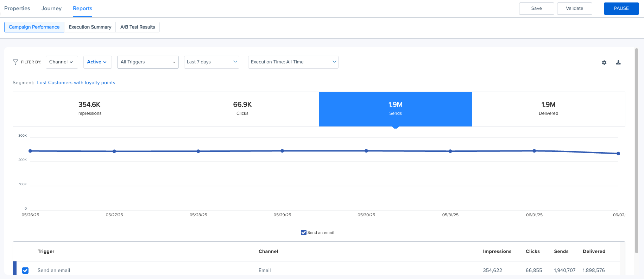Open the Channel filter dropdown
Image resolution: width=644 pixels, height=279 pixels.
[x=62, y=62]
